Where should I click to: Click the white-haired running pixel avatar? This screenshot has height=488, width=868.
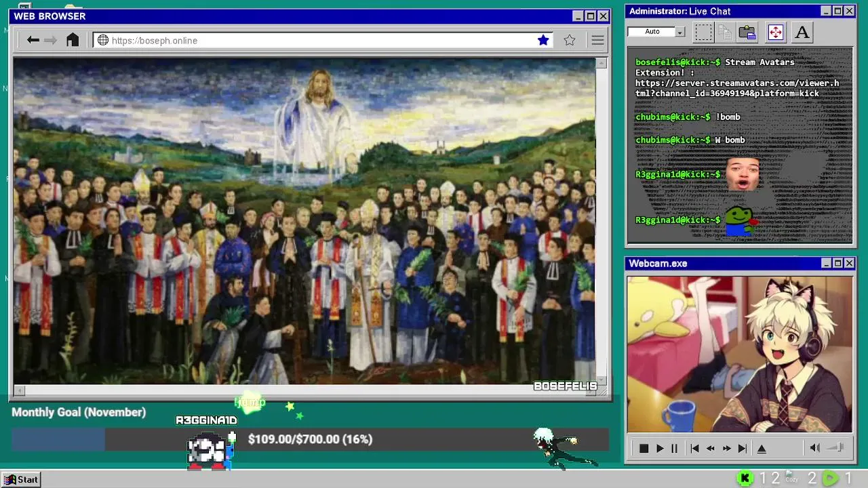564,448
